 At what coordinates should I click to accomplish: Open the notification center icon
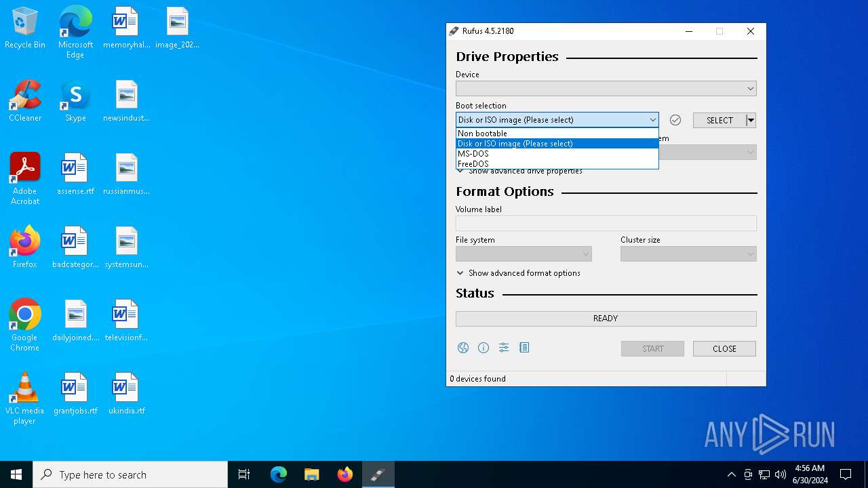pos(846,474)
